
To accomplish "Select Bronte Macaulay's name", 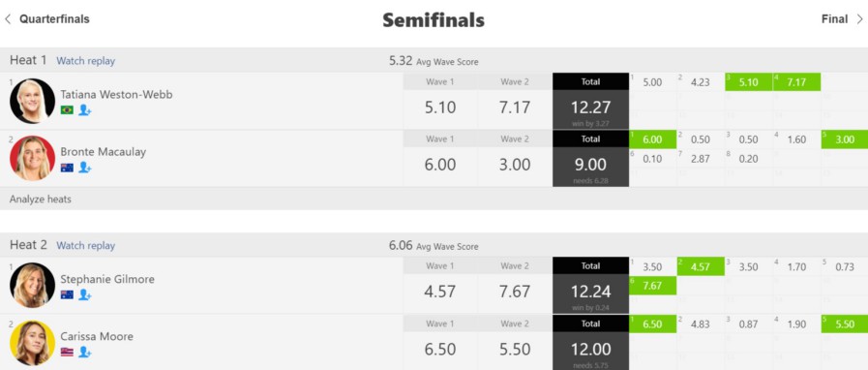I will (x=103, y=152).
